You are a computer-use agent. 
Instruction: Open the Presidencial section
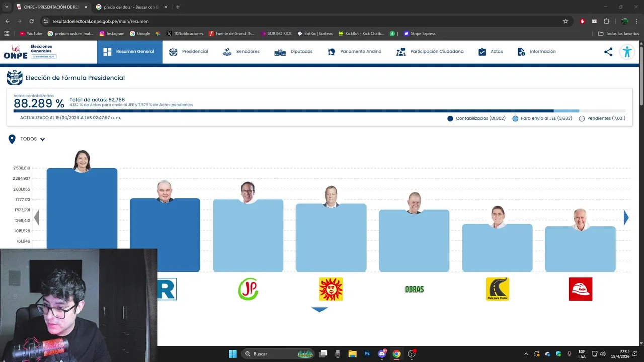click(189, 52)
